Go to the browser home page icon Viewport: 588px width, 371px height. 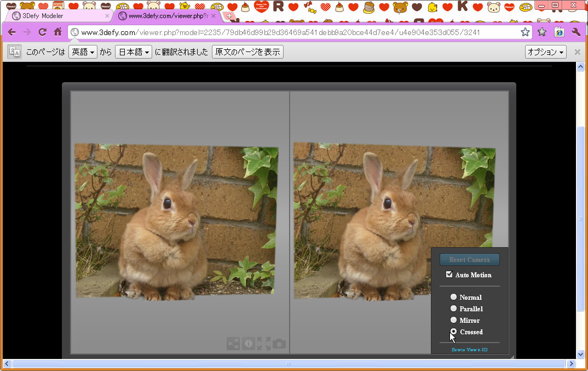click(x=57, y=32)
